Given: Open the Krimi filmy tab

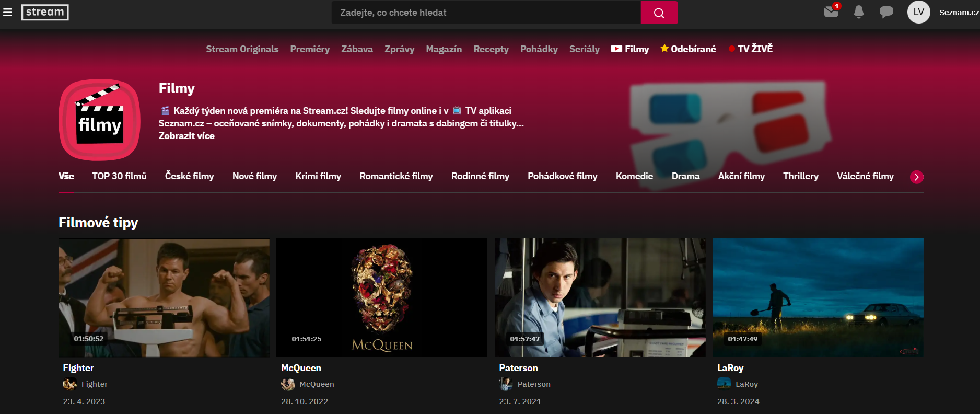Looking at the screenshot, I should pos(318,176).
